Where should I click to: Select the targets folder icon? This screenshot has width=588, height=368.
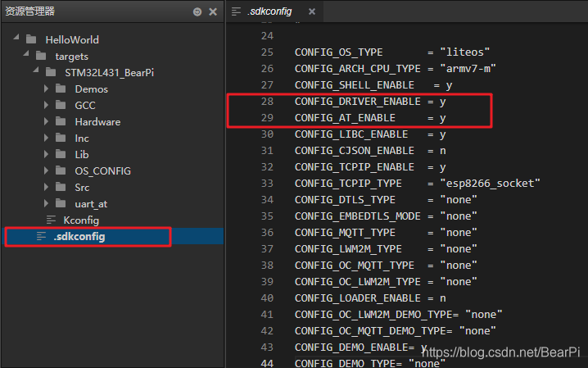pyautogui.click(x=41, y=56)
